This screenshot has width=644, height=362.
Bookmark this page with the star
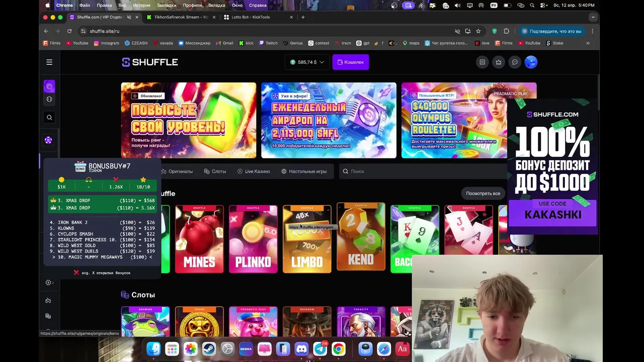[478, 31]
